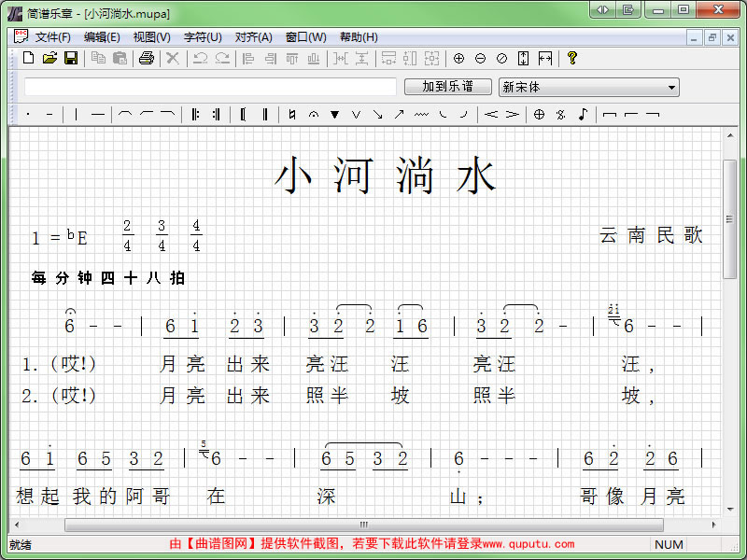Insert the left-half slur symbol
The image size is (747, 560).
tap(147, 114)
